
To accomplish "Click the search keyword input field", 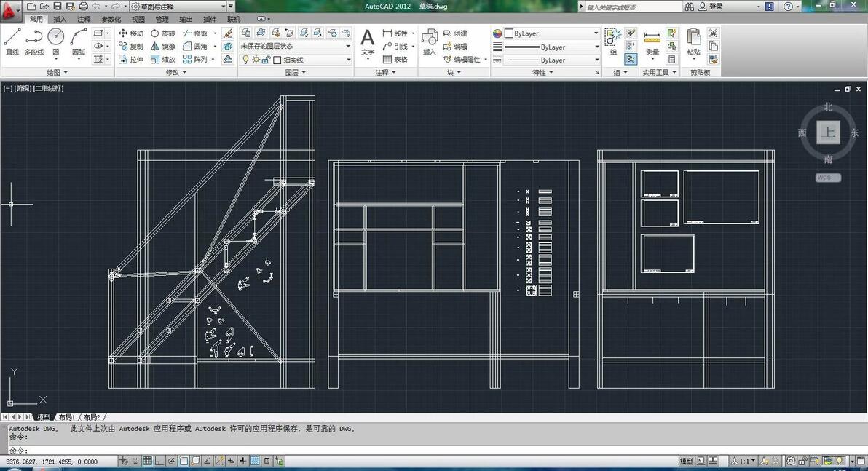I will point(633,7).
